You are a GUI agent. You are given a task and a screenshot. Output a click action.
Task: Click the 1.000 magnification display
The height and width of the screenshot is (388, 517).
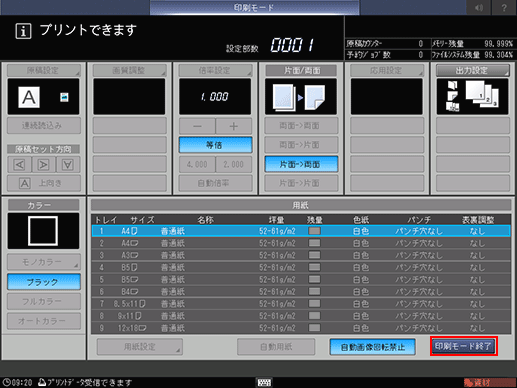[x=215, y=97]
